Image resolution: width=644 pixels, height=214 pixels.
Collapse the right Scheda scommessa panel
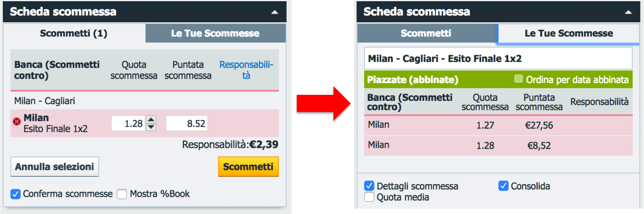pyautogui.click(x=628, y=12)
